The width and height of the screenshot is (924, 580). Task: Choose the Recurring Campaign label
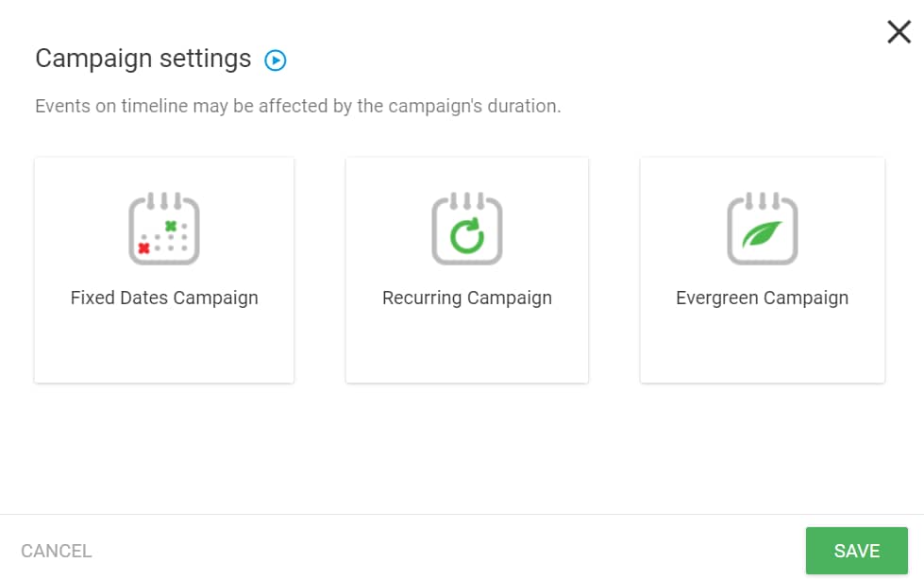pyautogui.click(x=467, y=298)
